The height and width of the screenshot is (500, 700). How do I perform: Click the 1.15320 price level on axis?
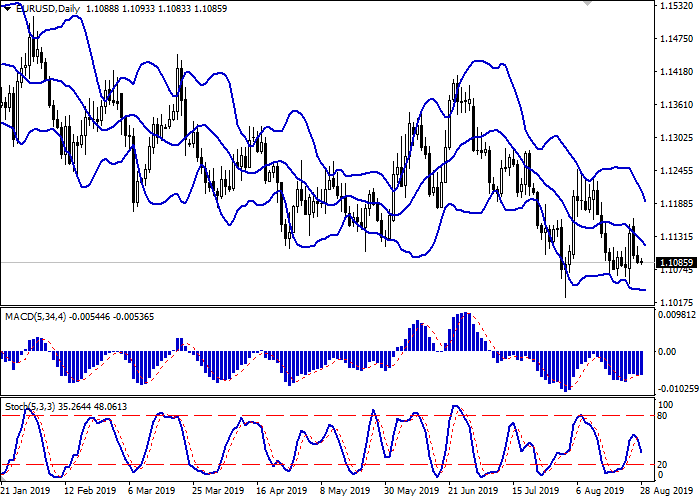coord(677,7)
